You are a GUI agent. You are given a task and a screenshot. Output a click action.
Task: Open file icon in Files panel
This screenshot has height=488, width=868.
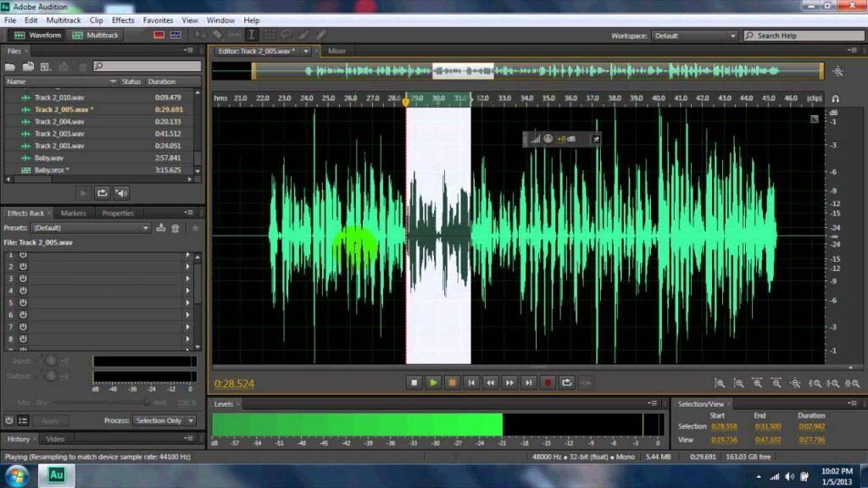click(10, 66)
